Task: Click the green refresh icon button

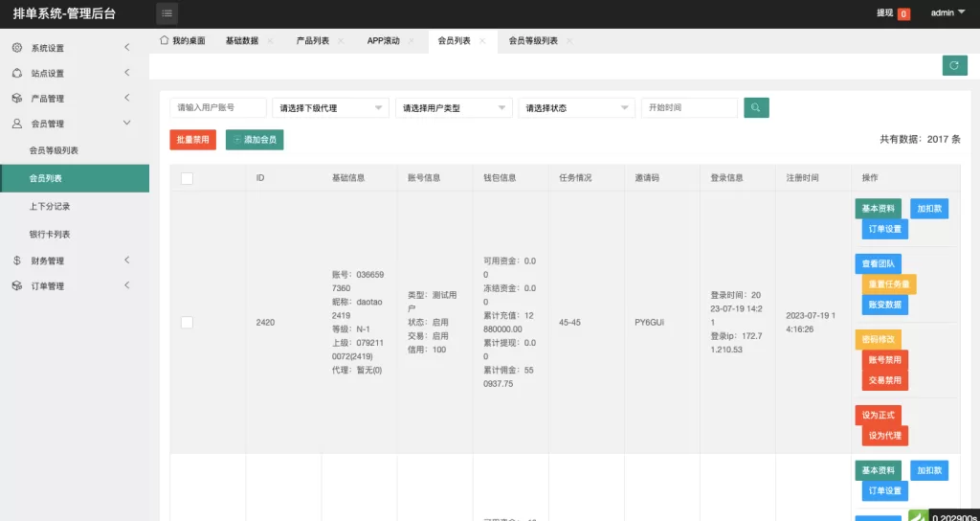Action: click(954, 65)
